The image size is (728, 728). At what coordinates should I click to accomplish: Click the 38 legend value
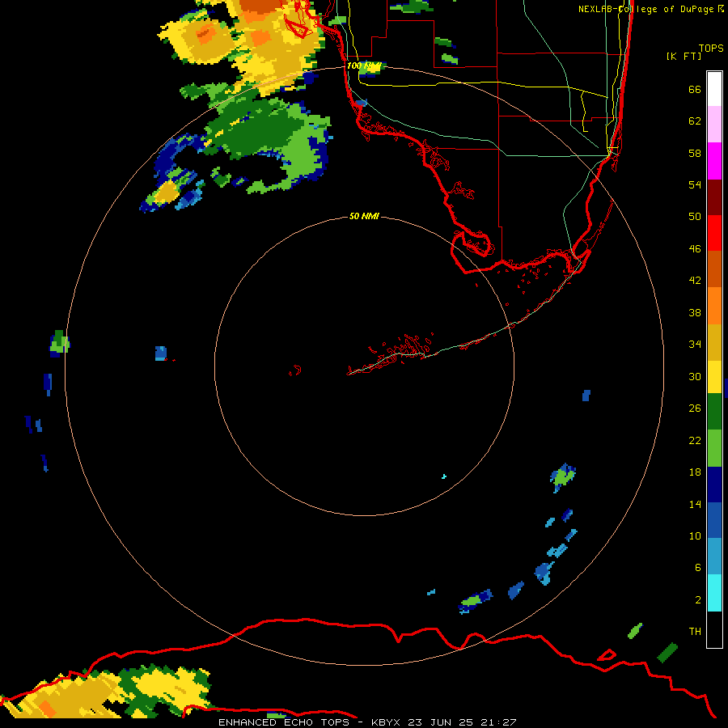click(695, 313)
